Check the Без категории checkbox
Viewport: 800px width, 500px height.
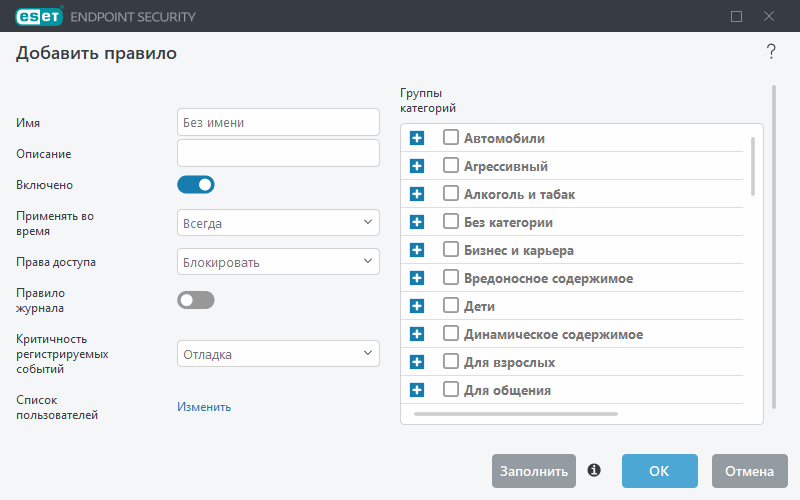point(451,221)
